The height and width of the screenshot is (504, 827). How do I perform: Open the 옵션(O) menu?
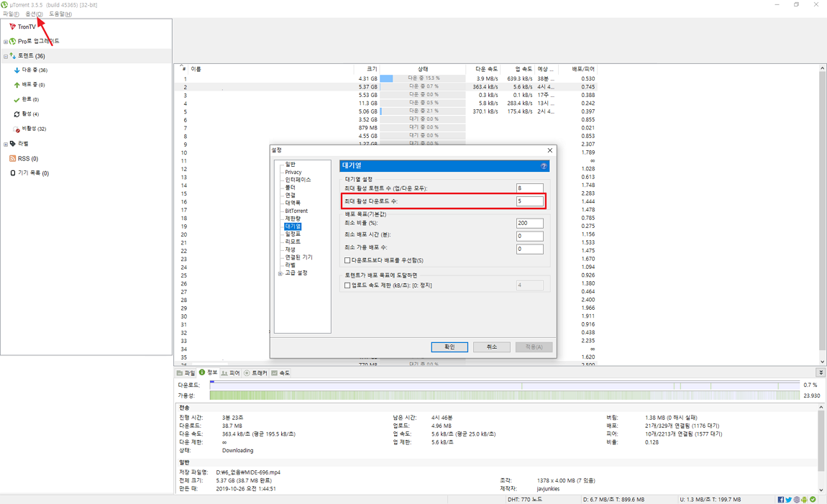point(34,14)
